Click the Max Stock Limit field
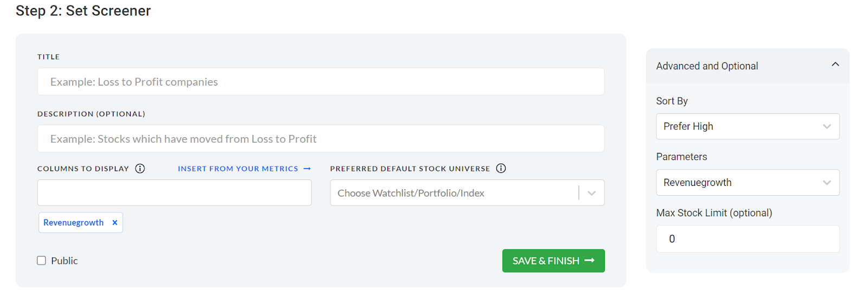This screenshot has height=290, width=868. click(x=748, y=239)
